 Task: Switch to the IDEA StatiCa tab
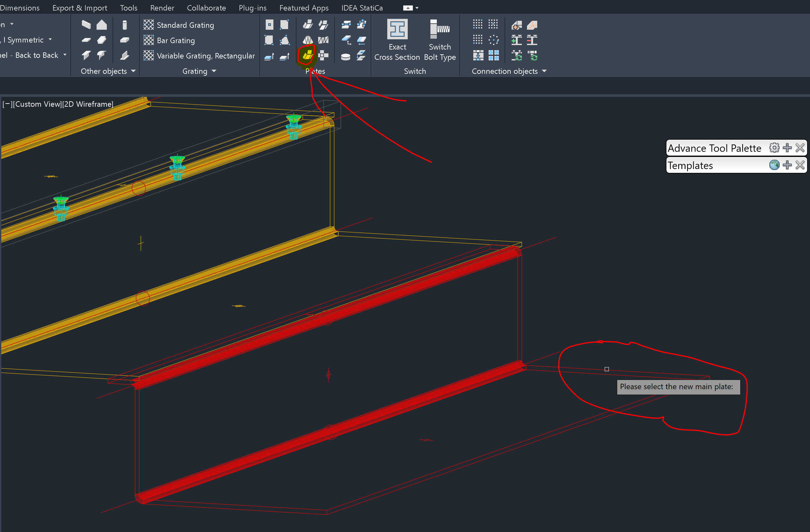click(362, 7)
